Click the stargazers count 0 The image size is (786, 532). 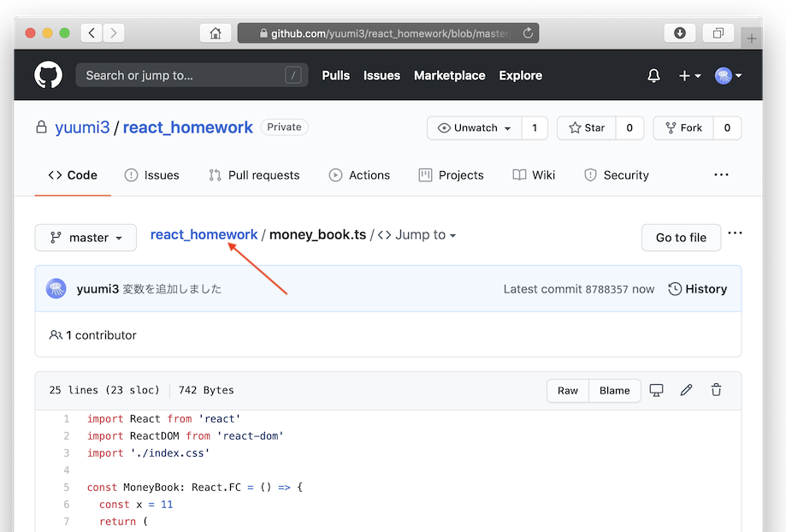coord(629,127)
